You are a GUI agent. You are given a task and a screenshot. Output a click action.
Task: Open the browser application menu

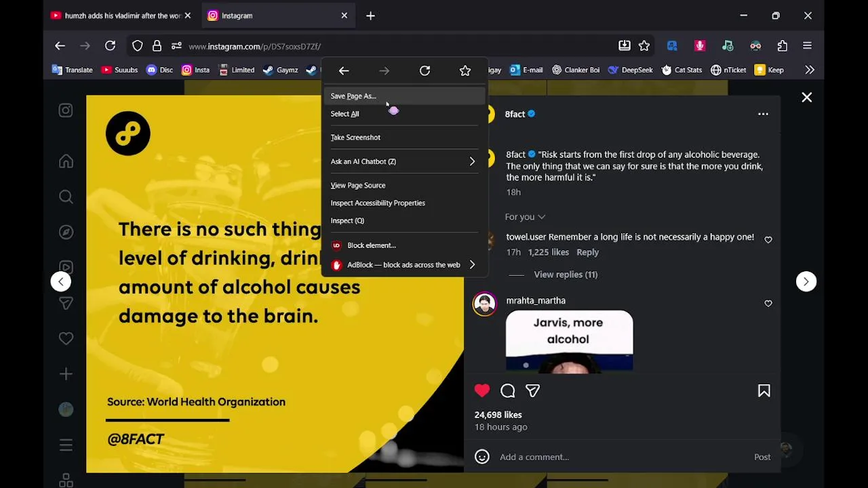point(807,46)
